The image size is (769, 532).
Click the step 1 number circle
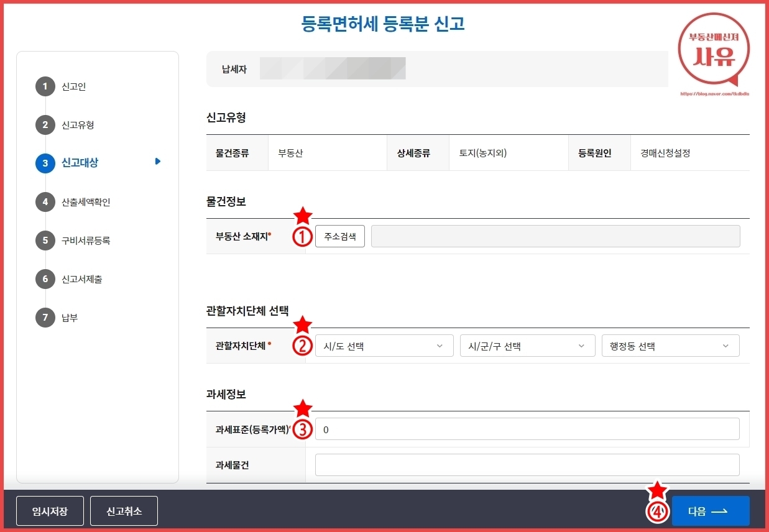click(x=45, y=86)
